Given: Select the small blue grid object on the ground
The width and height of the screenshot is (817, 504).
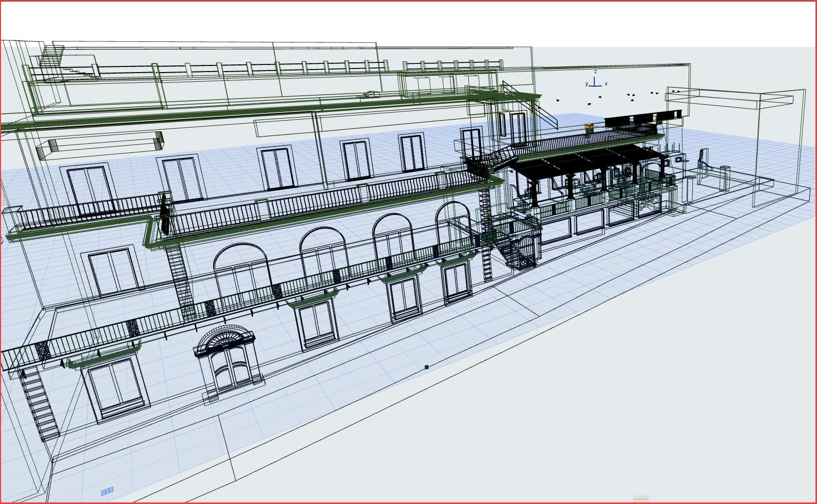Looking at the screenshot, I should (107, 491).
